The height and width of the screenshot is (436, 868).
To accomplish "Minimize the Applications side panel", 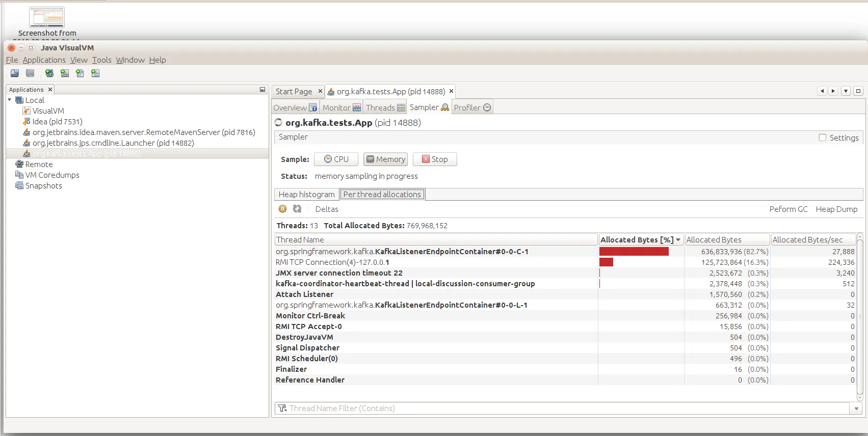I will point(262,90).
